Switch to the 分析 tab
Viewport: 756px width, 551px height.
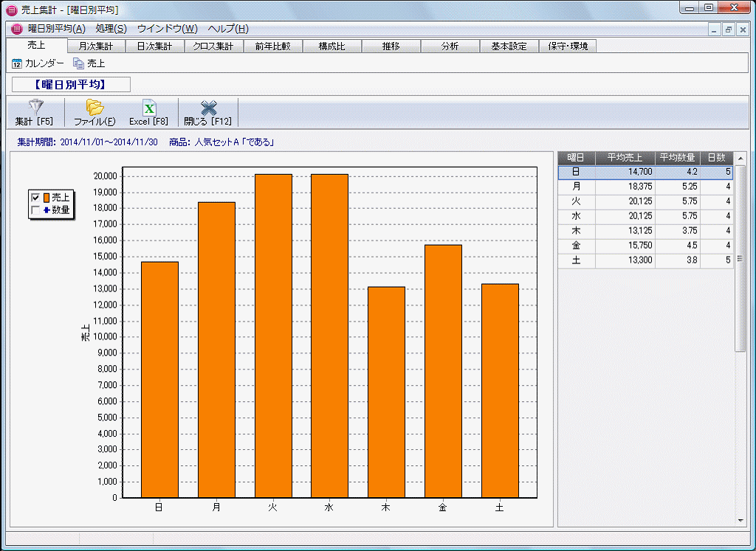coord(450,46)
